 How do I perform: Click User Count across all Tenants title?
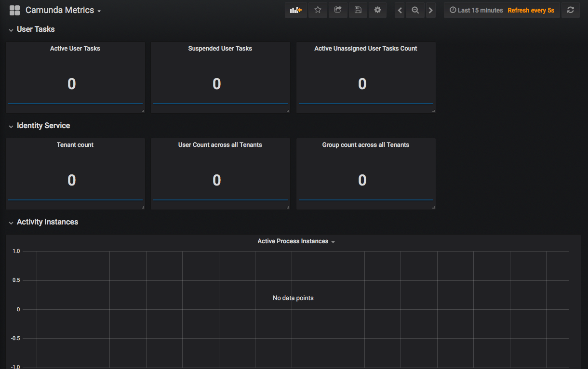tap(220, 145)
